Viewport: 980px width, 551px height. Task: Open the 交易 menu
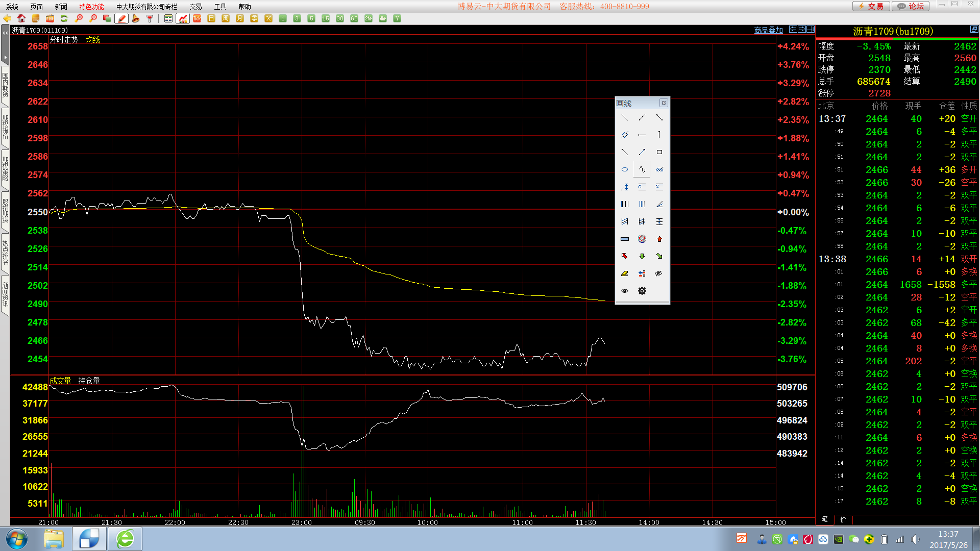(x=195, y=7)
